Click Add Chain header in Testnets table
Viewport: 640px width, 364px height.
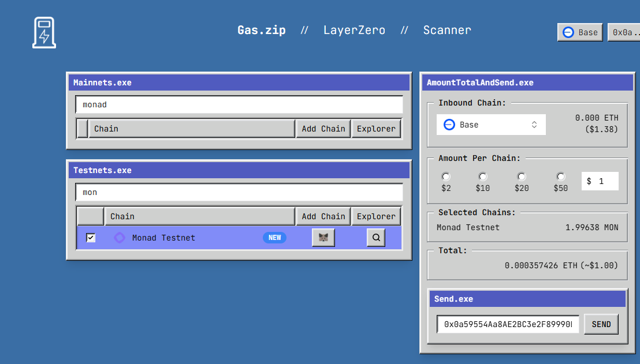coord(323,216)
